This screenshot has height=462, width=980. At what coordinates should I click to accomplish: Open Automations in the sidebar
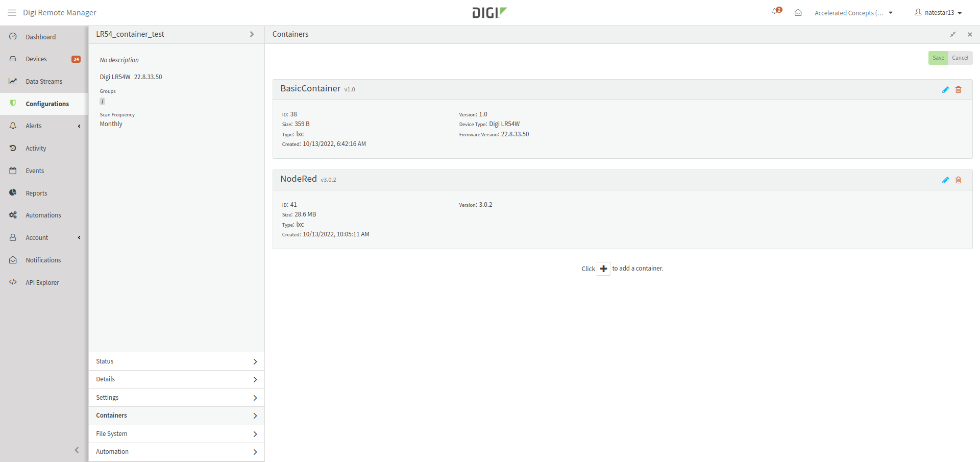click(44, 215)
